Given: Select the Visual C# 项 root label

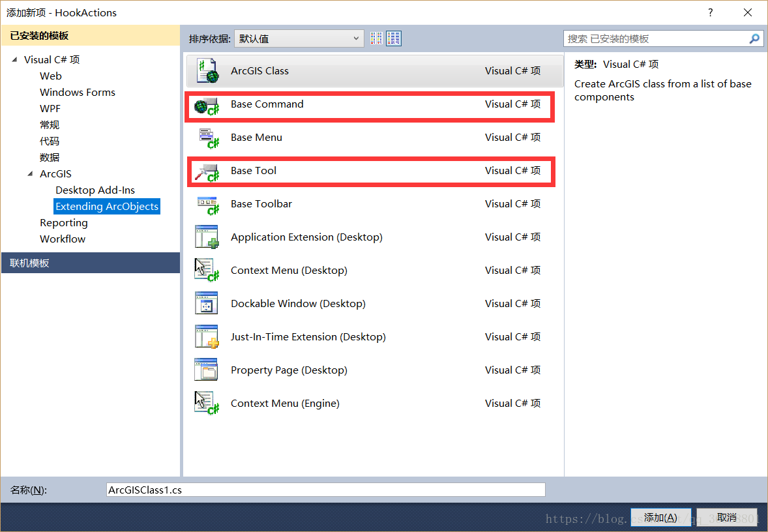Looking at the screenshot, I should click(52, 60).
